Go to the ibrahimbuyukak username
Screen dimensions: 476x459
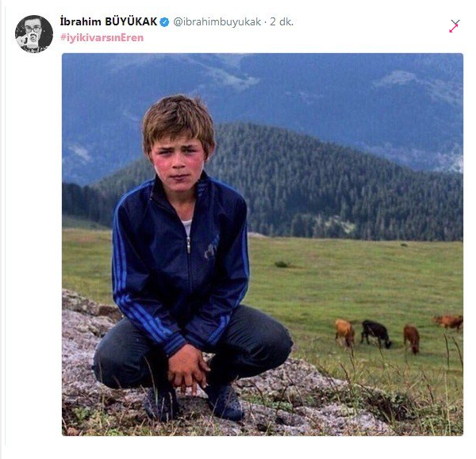point(217,22)
